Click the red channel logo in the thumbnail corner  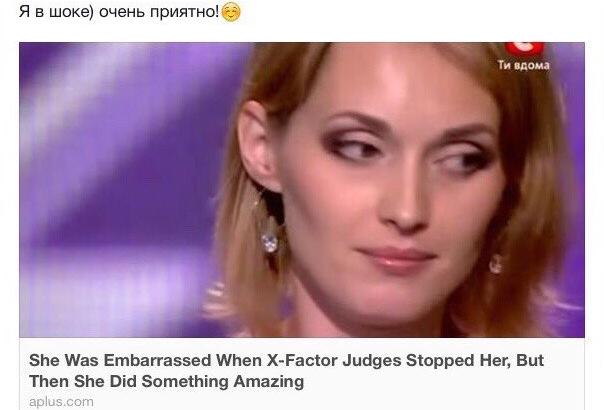pos(524,49)
